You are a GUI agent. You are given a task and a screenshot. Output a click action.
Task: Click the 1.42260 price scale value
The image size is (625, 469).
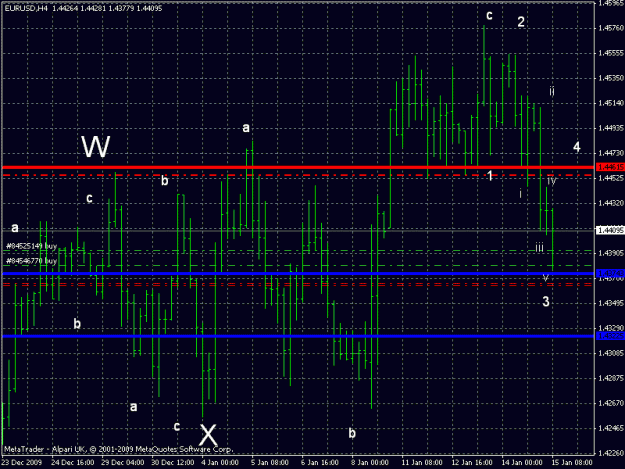pyautogui.click(x=611, y=453)
